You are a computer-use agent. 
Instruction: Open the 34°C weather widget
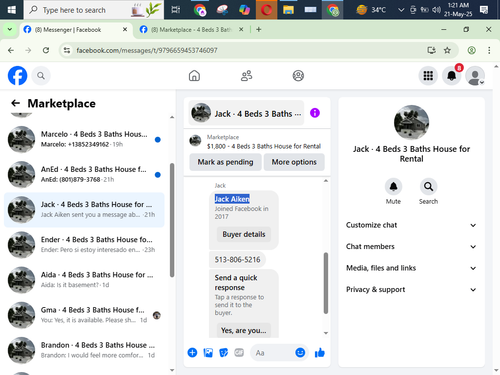pyautogui.click(x=371, y=10)
